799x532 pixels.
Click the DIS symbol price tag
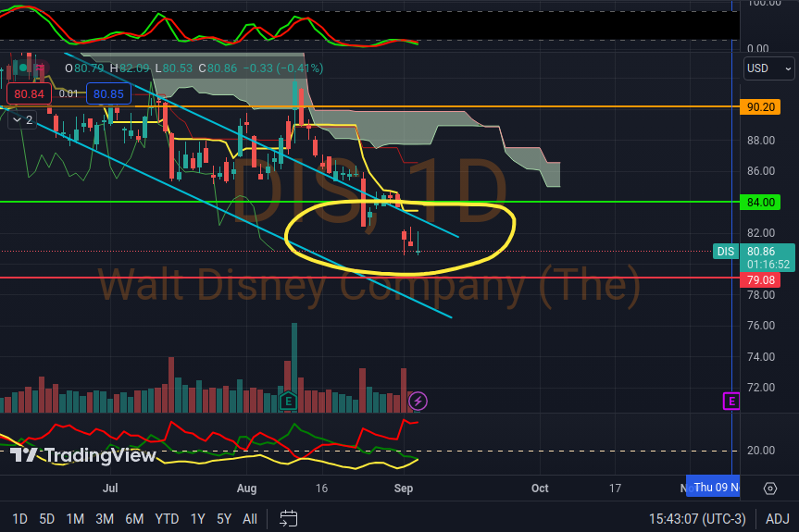pyautogui.click(x=726, y=252)
